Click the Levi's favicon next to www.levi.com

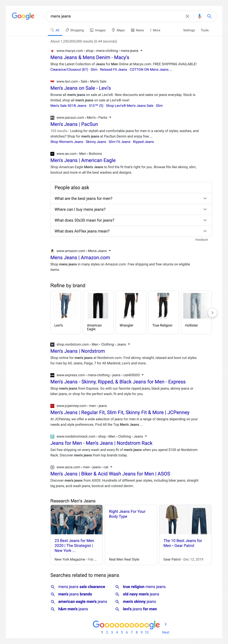coord(52,81)
